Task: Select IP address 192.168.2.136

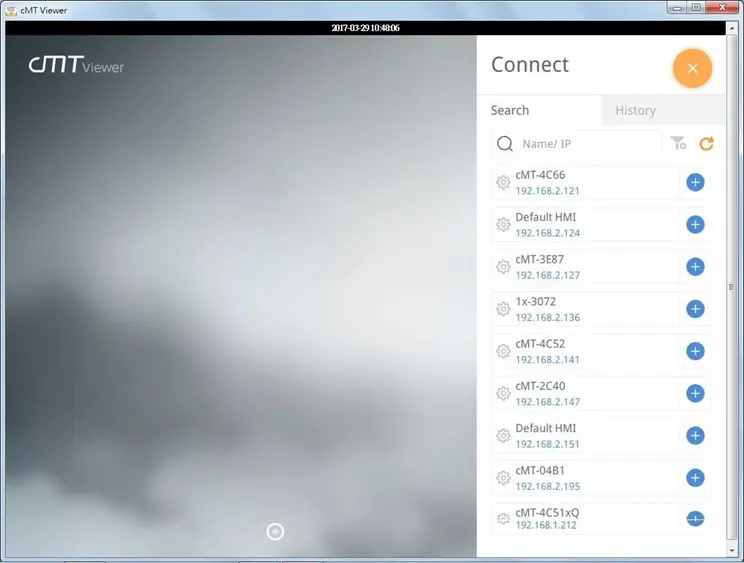Action: (x=548, y=318)
